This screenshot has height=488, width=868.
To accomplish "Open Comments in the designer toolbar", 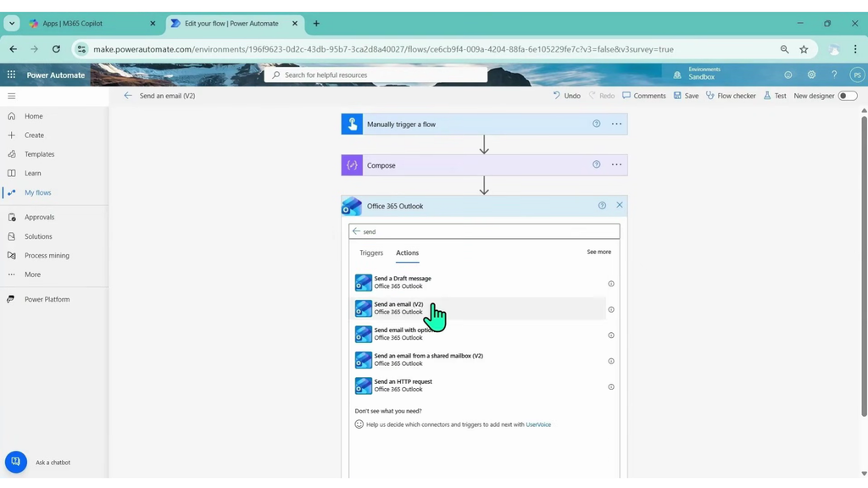I will coord(644,96).
